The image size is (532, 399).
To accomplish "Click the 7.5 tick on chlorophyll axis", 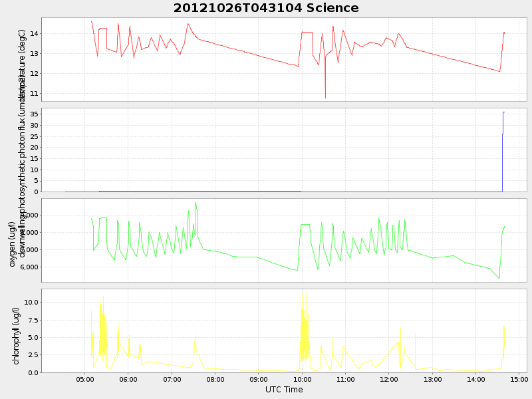I will click(33, 320).
